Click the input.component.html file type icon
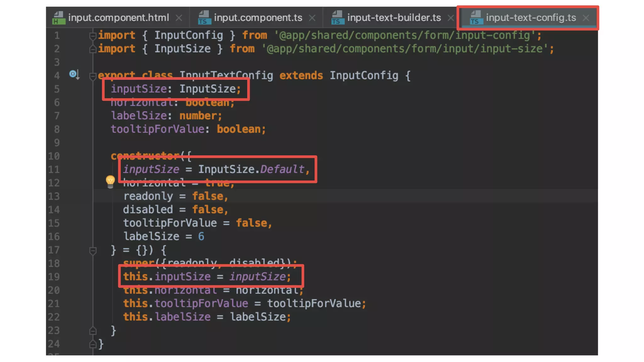 tap(58, 18)
